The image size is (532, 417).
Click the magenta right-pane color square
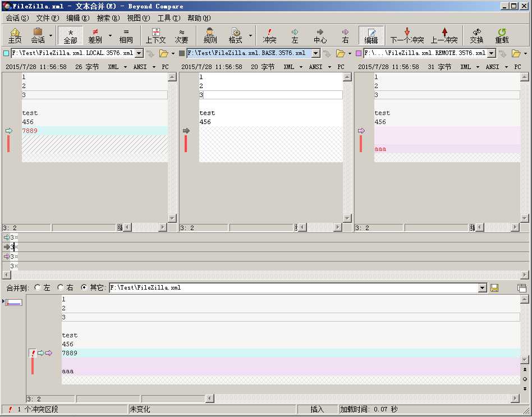pyautogui.click(x=359, y=53)
